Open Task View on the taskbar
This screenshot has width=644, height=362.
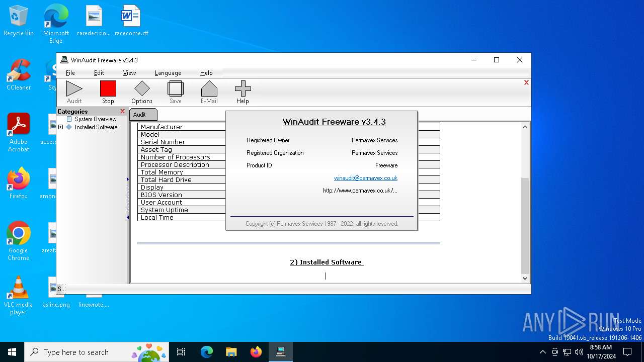pos(181,352)
